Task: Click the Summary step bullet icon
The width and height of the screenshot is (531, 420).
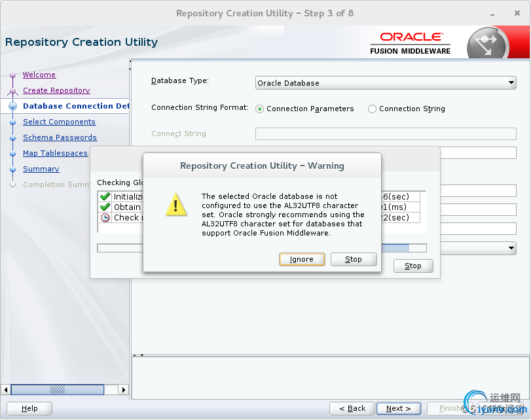Action: pos(13,169)
